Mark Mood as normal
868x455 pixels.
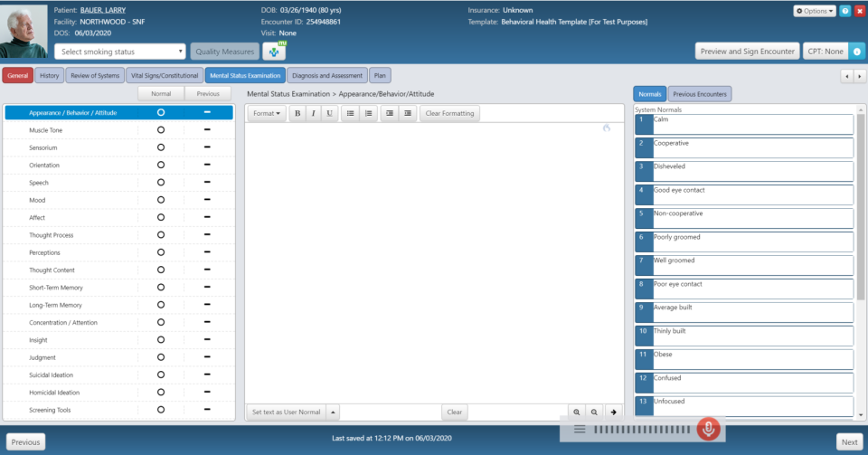pos(161,200)
